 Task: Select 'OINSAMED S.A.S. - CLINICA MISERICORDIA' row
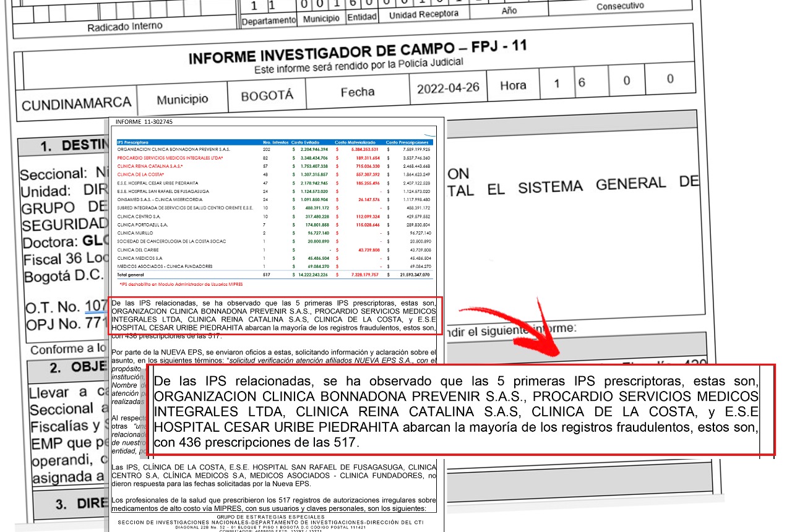pos(273,200)
